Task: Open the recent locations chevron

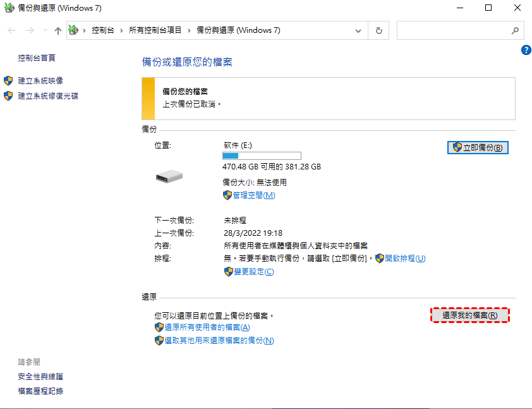Action: click(45, 30)
